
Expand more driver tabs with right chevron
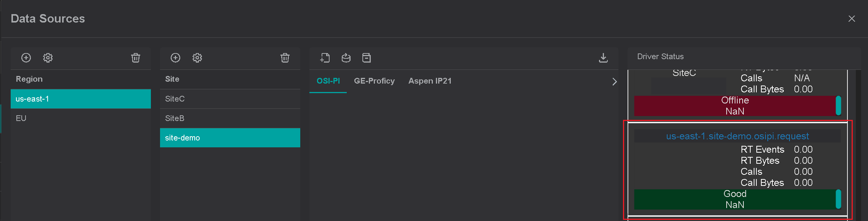click(614, 82)
